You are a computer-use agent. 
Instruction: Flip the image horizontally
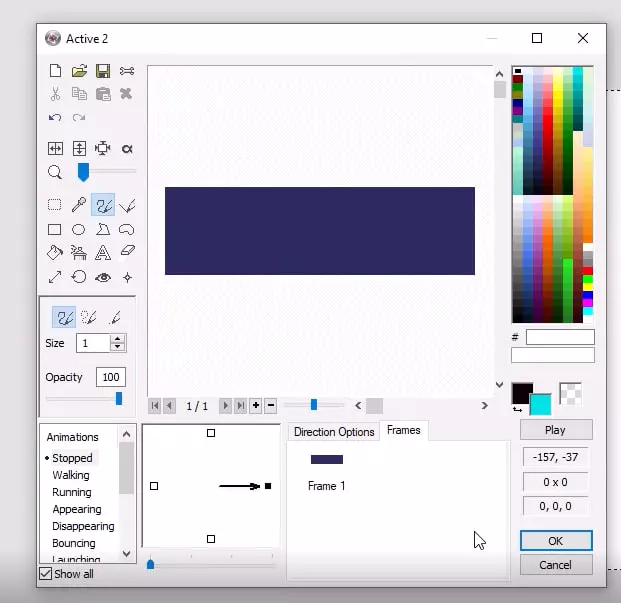pyautogui.click(x=55, y=149)
